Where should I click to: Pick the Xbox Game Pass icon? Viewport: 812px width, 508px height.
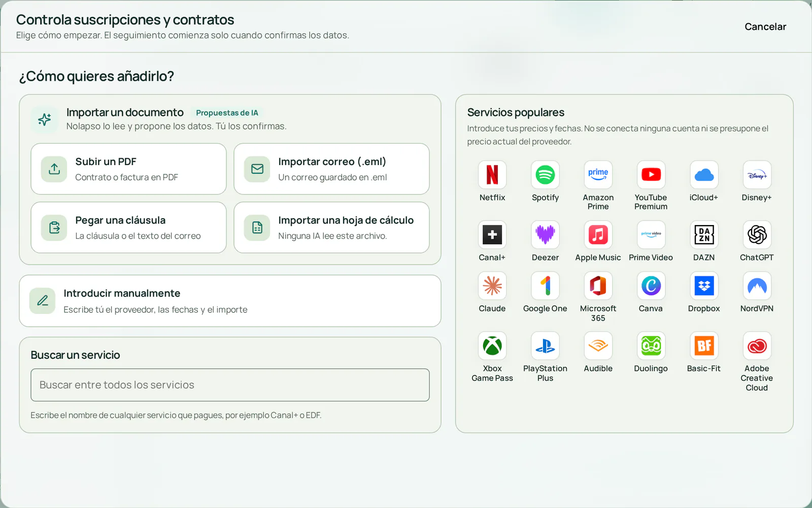[492, 346]
